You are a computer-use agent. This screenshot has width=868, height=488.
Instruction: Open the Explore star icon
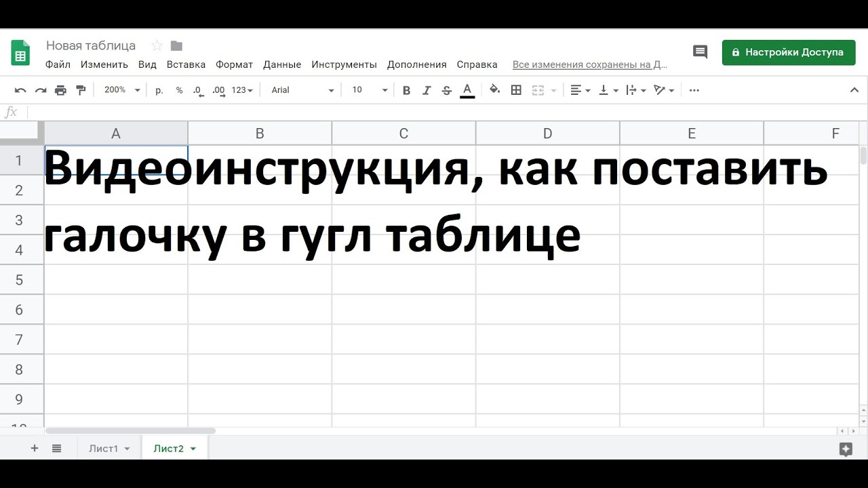[846, 449]
